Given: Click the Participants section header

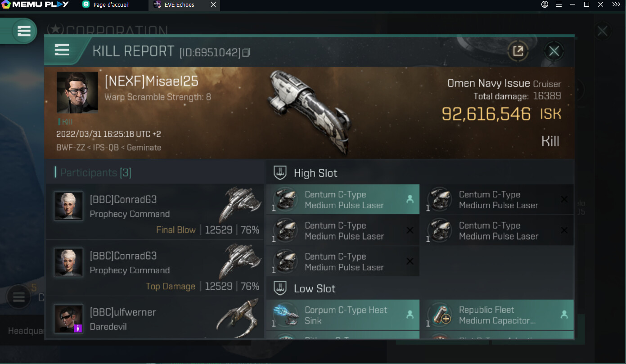Looking at the screenshot, I should point(95,173).
